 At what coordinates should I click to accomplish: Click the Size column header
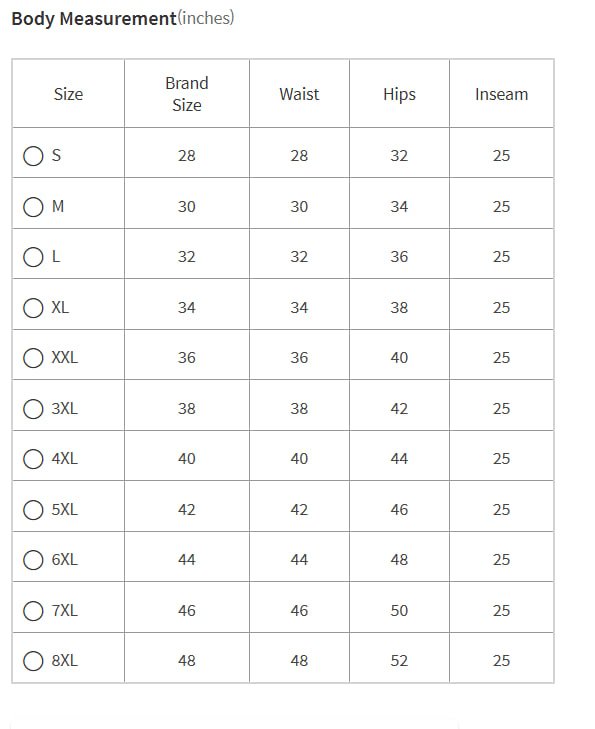coord(68,94)
